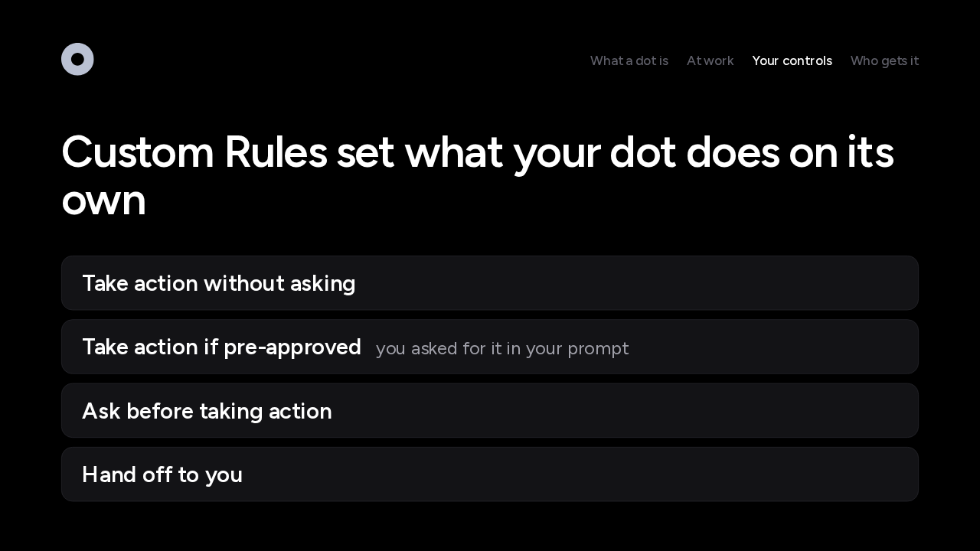
Task: Click the dark center of the dot logo
Action: [77, 59]
